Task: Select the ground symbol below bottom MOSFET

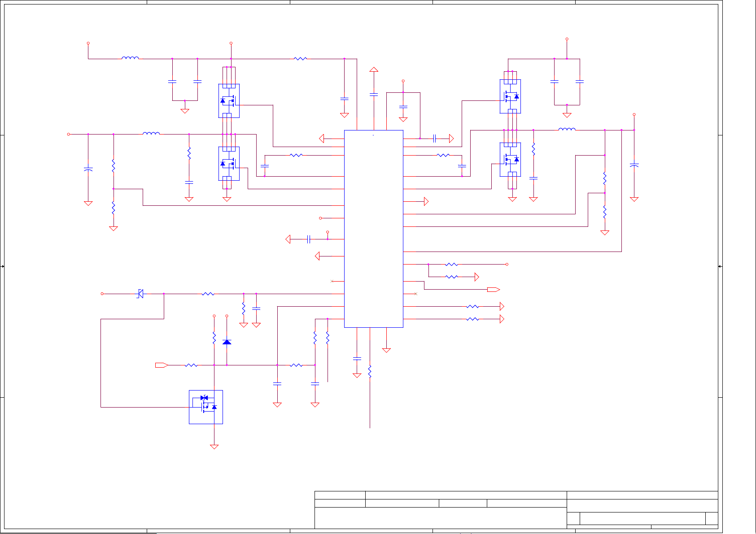Action: tap(214, 447)
